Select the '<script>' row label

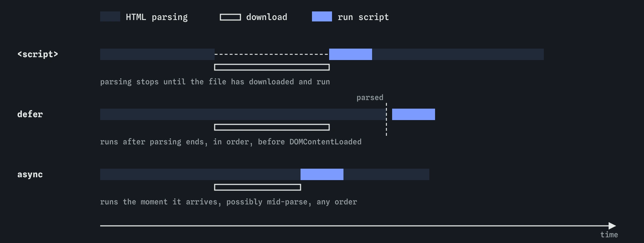point(38,54)
